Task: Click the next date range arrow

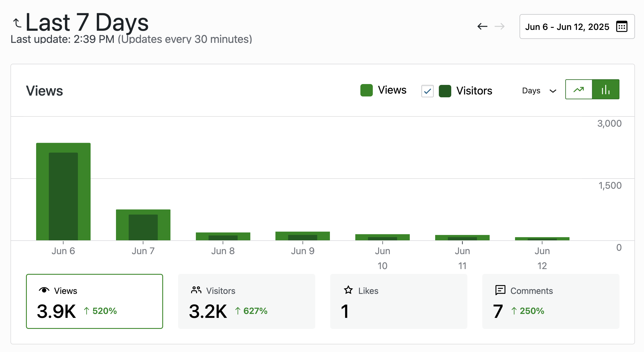Action: pos(500,27)
